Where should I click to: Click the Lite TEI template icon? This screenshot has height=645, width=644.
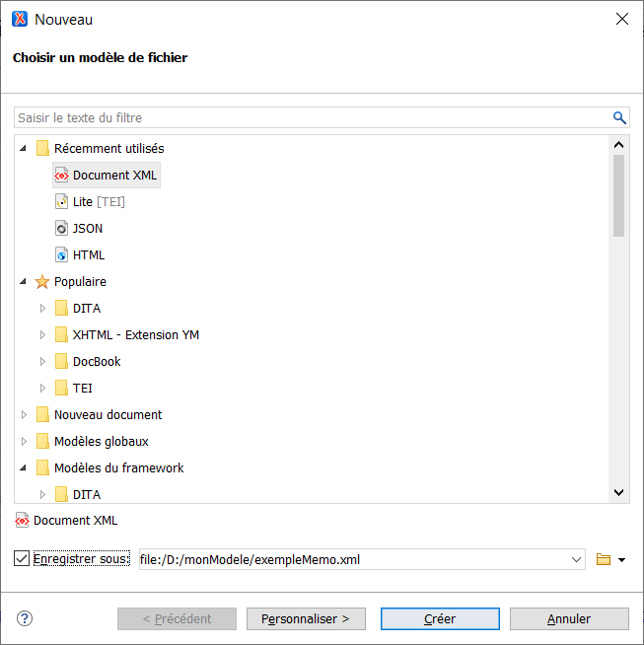tap(61, 202)
